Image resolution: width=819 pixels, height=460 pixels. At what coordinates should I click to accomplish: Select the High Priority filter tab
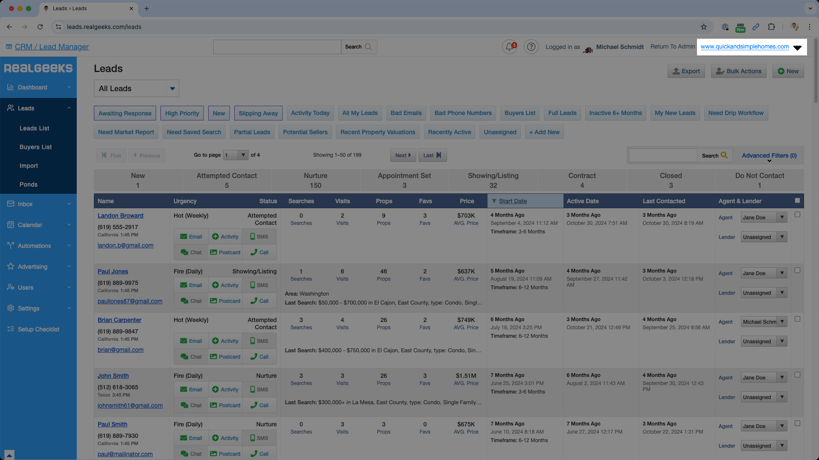point(182,113)
